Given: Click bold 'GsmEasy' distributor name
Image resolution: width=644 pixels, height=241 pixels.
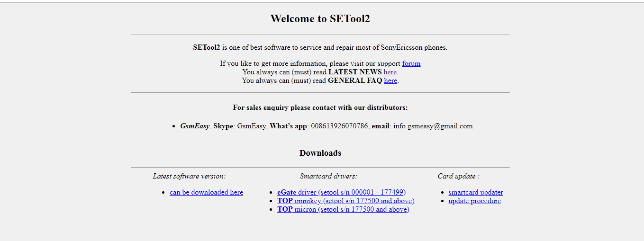Looking at the screenshot, I should [x=195, y=126].
